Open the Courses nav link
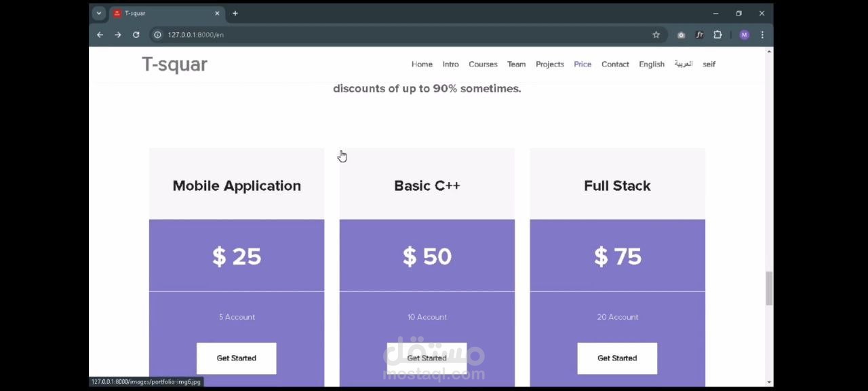Image resolution: width=868 pixels, height=391 pixels. [483, 64]
